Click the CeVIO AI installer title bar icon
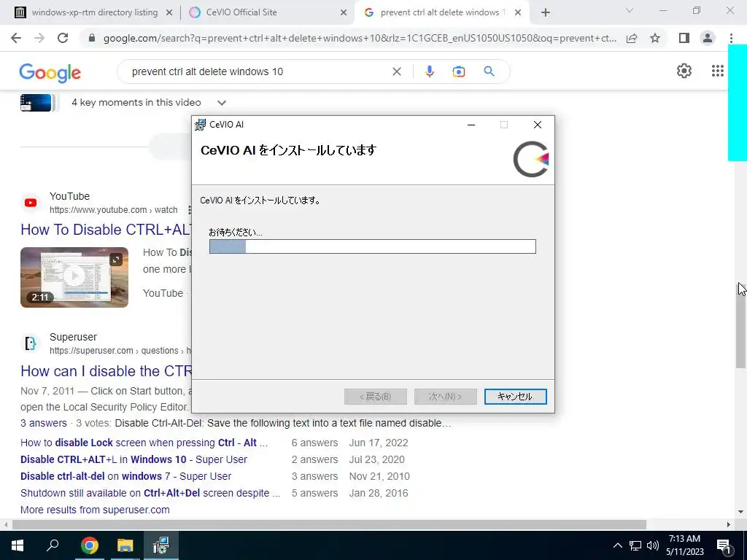Image resolution: width=747 pixels, height=560 pixels. (200, 125)
